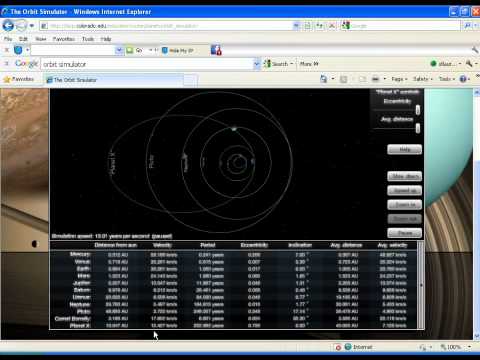Expand the Home button dropdown arrow
Screen dimensions: 480x360
tap(333, 79)
